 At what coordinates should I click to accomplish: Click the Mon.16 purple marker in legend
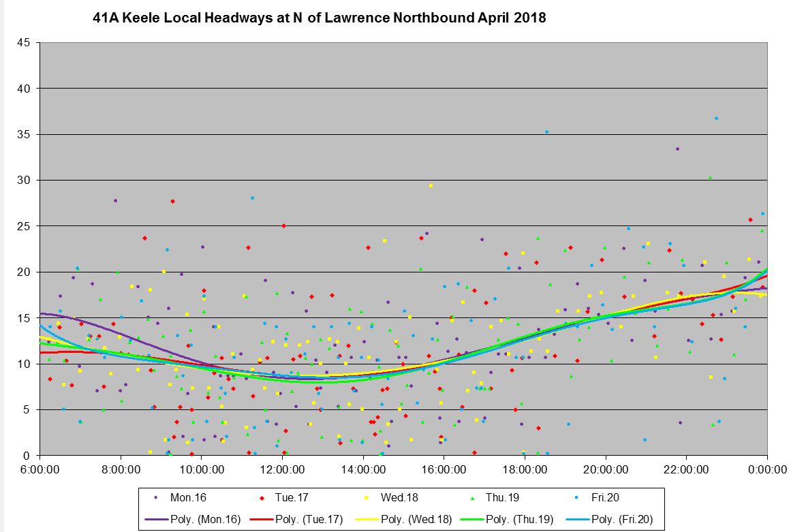(157, 498)
